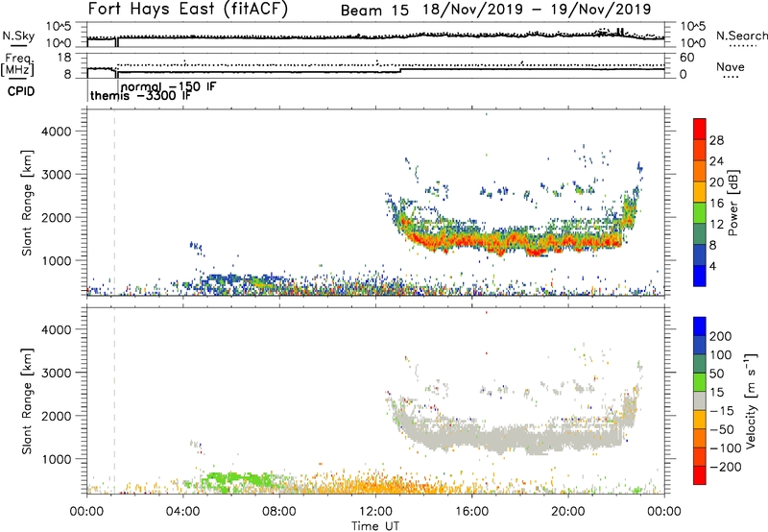Click the '-100' tick on the Velocity colorbar

point(725,447)
